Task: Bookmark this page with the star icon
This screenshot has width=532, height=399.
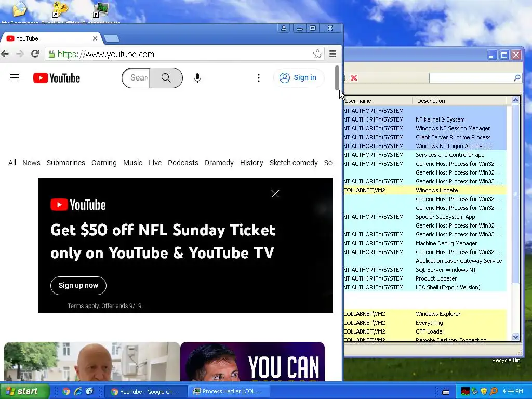Action: click(x=317, y=54)
